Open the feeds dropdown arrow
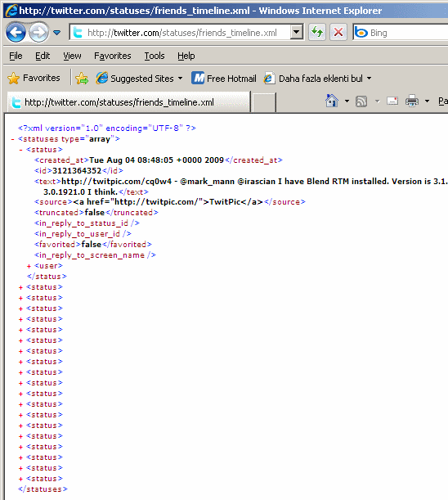This screenshot has height=500, width=448. tap(377, 101)
